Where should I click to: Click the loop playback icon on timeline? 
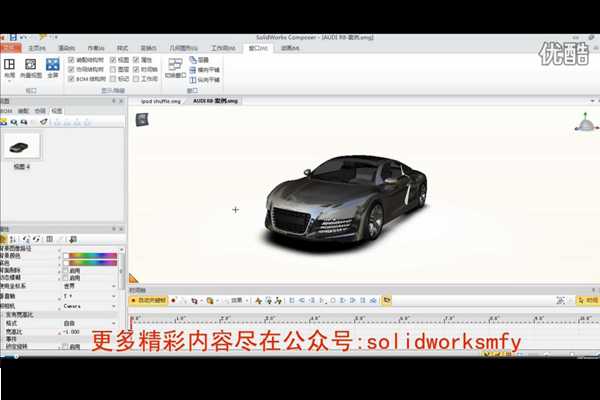pos(373,300)
